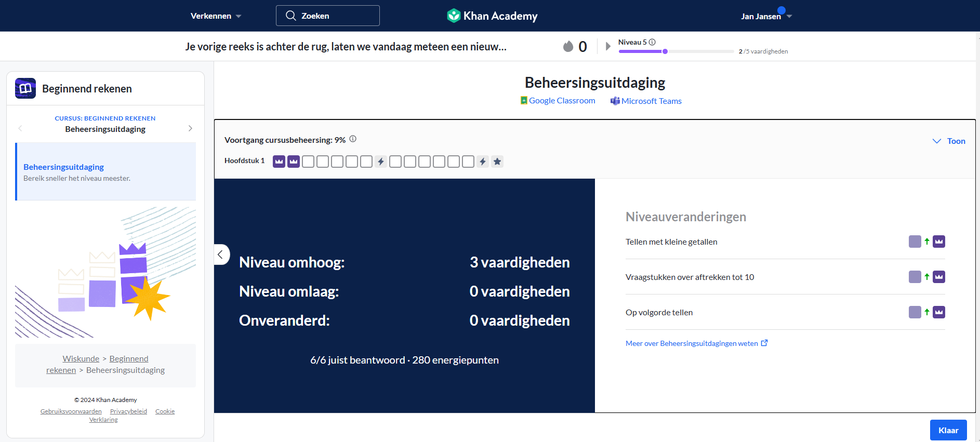Viewport: 980px width, 442px height.
Task: Open the Beginnend rekenen breadcrumb link
Action: [x=97, y=364]
